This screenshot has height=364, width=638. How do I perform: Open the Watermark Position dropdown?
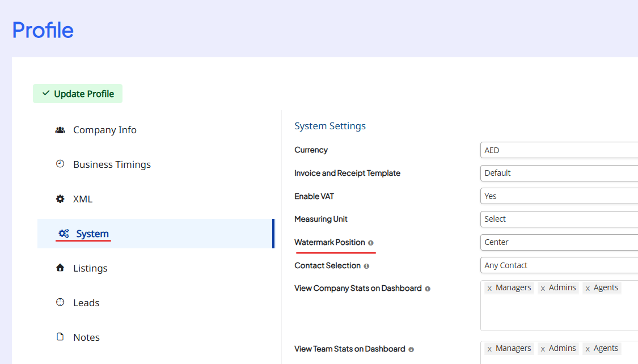point(559,242)
